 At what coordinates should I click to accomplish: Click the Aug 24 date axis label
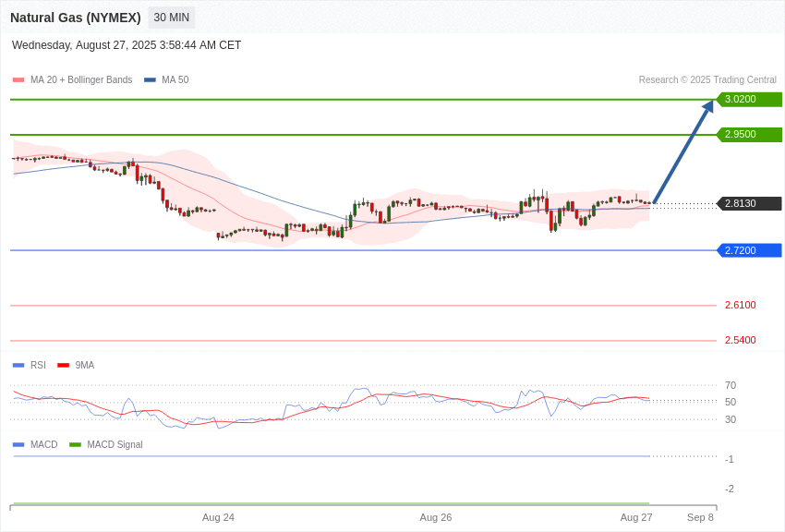click(x=218, y=517)
